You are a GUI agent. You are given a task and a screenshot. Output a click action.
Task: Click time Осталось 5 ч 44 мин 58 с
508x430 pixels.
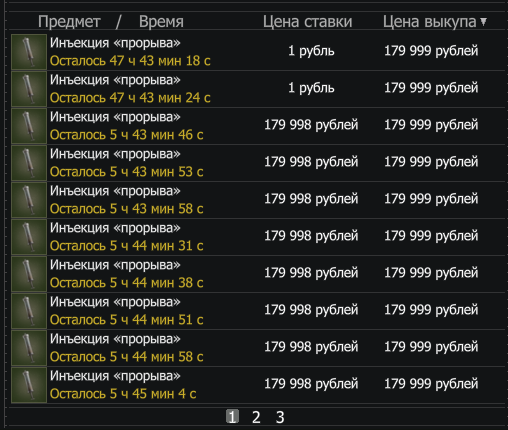pyautogui.click(x=126, y=357)
